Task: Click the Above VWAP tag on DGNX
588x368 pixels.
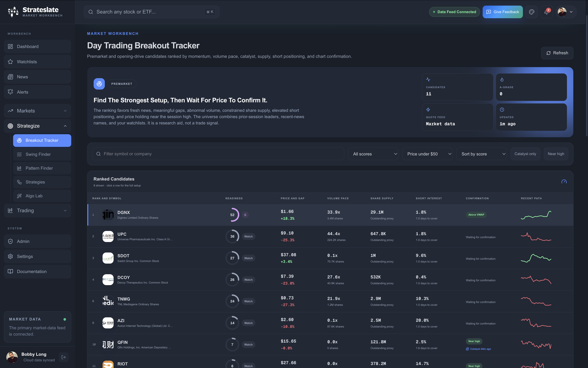Action: (x=476, y=215)
